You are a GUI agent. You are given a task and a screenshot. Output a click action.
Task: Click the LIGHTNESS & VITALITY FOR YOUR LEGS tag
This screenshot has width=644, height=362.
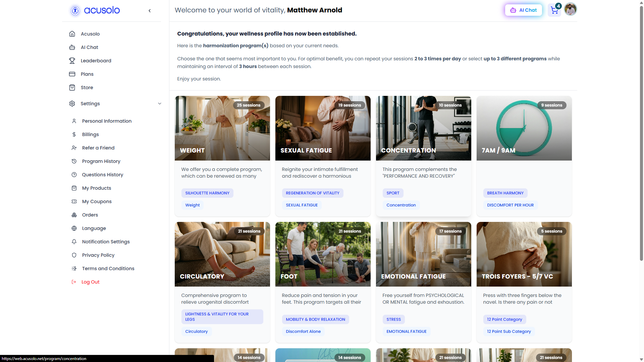tap(222, 317)
